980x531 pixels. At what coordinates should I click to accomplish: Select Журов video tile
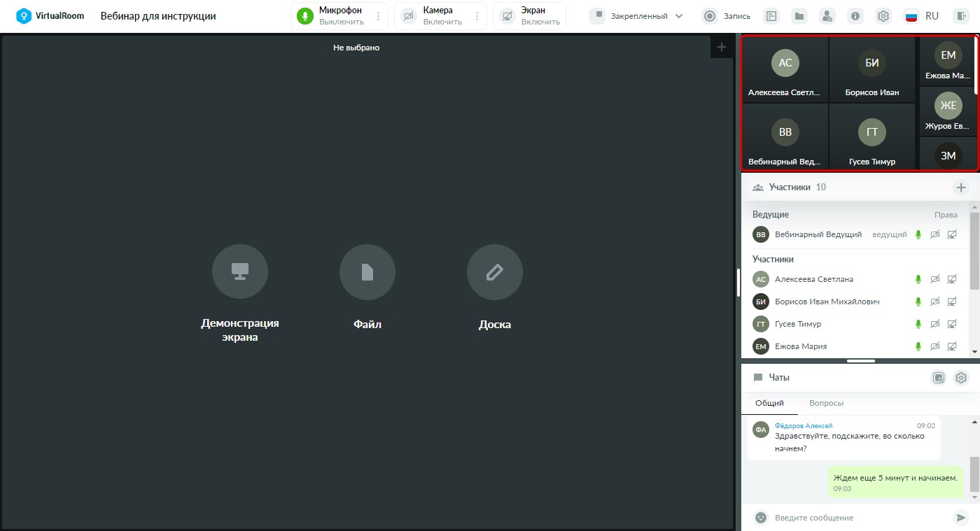pyautogui.click(x=948, y=111)
